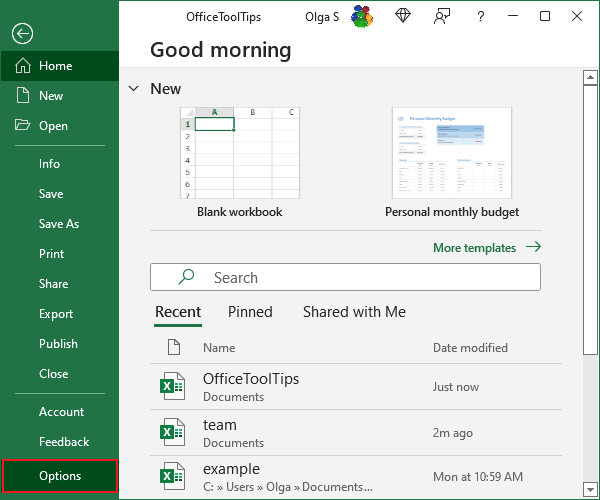Open the feedback person icon in title bar
This screenshot has height=500, width=600.
point(442,16)
